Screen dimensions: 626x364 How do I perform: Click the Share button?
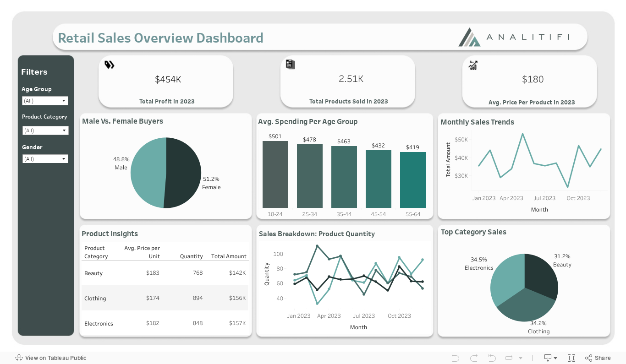point(598,358)
